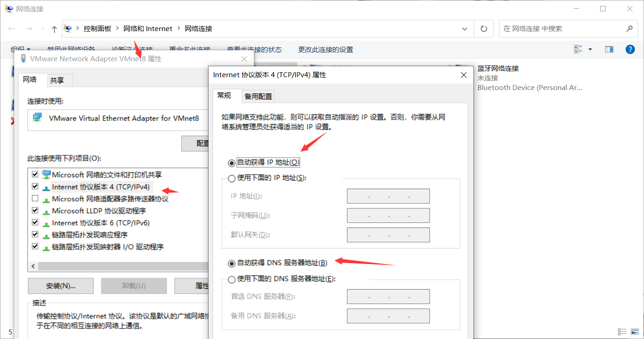Select 自动获得 IP 地址 radio button
Image resolution: width=644 pixels, height=339 pixels.
(231, 163)
